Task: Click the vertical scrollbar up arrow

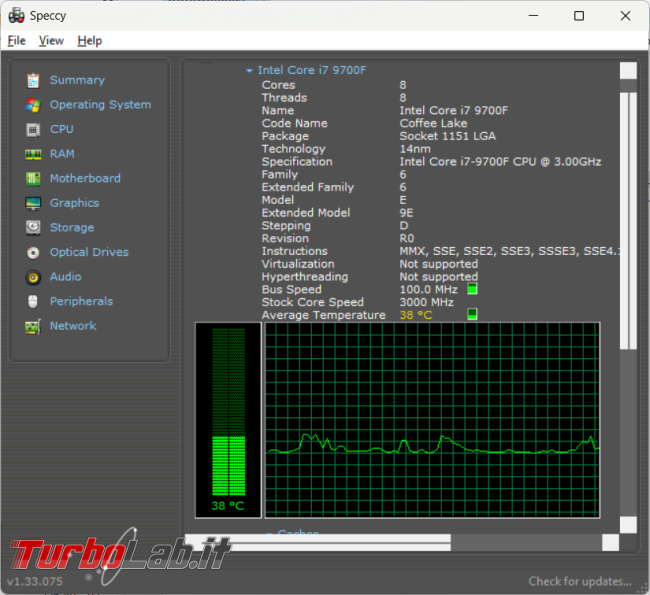Action: (628, 70)
